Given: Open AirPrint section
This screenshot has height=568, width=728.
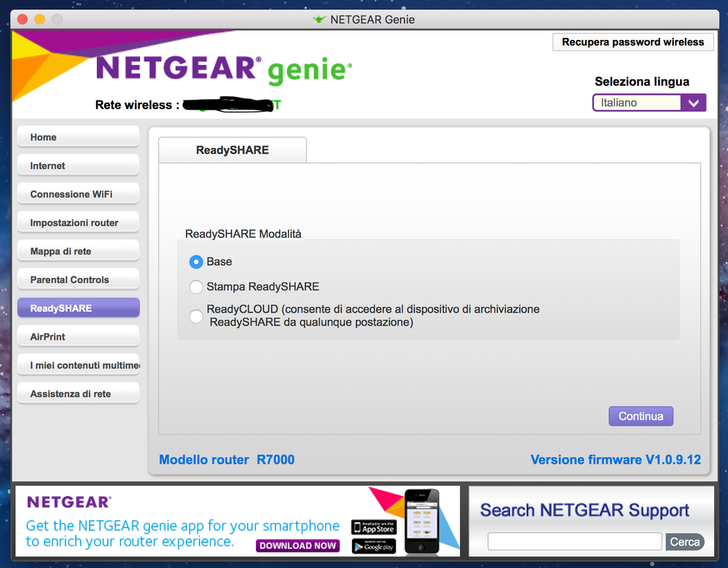Looking at the screenshot, I should [x=78, y=337].
